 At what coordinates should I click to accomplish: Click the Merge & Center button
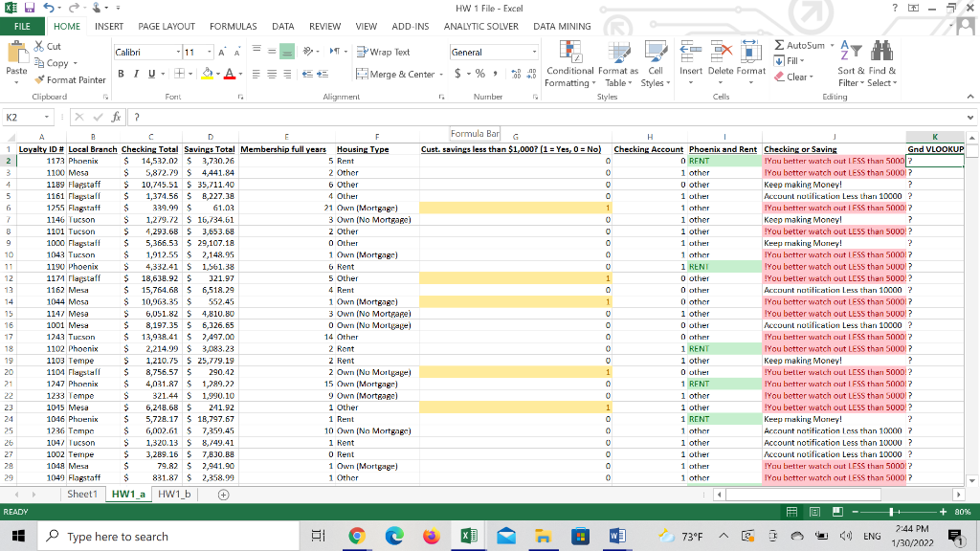(x=394, y=74)
